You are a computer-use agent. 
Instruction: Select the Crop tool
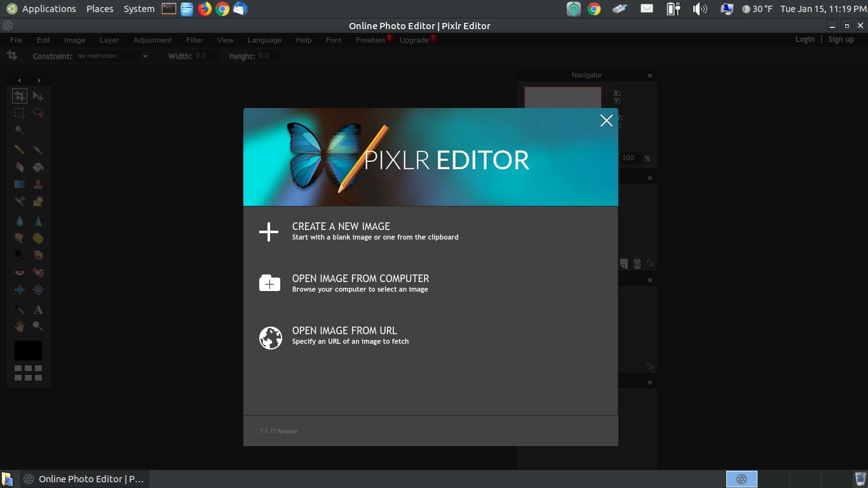pyautogui.click(x=19, y=97)
